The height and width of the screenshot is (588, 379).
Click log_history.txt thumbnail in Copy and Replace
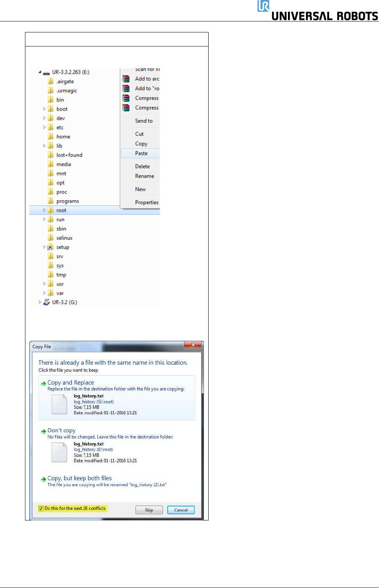click(59, 404)
